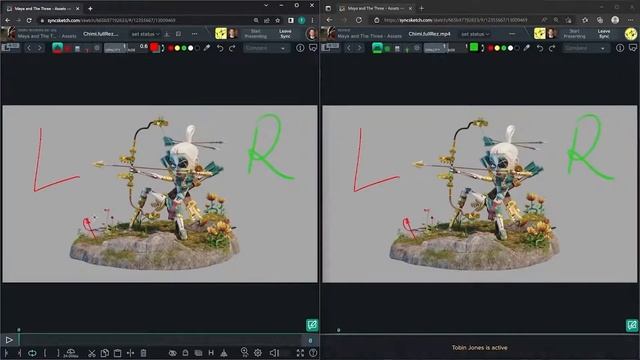Screen dimensions: 640x360
Task: Delete the sketch with the trash icon
Action: [143, 353]
